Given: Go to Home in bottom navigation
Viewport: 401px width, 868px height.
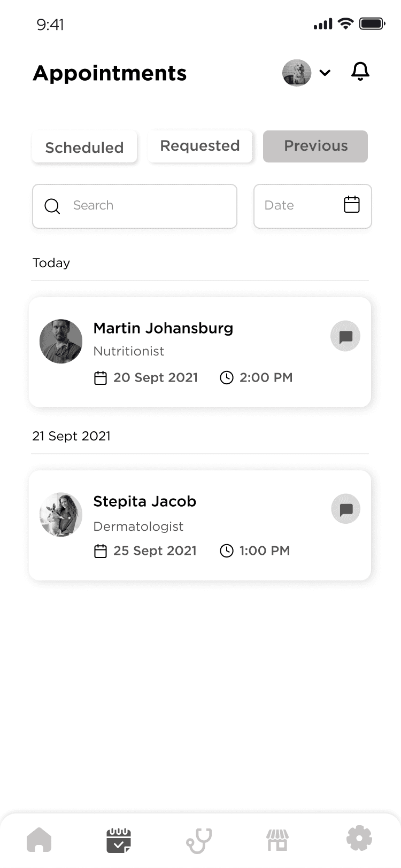Looking at the screenshot, I should coord(39,840).
